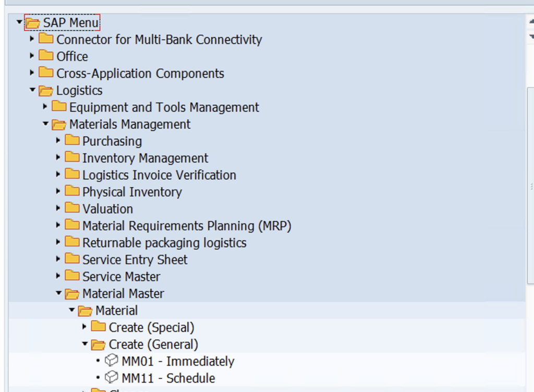
Task: Click Equipment and Tools Management folder icon
Action: pyautogui.click(x=59, y=106)
